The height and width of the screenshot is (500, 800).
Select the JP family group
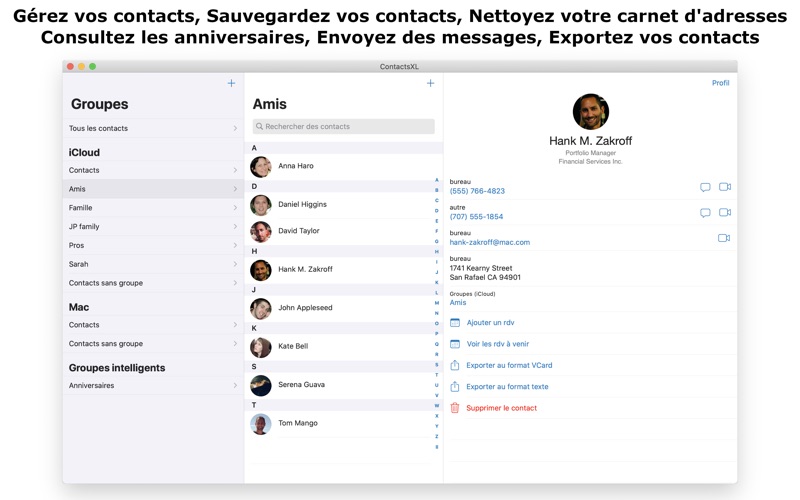(153, 227)
